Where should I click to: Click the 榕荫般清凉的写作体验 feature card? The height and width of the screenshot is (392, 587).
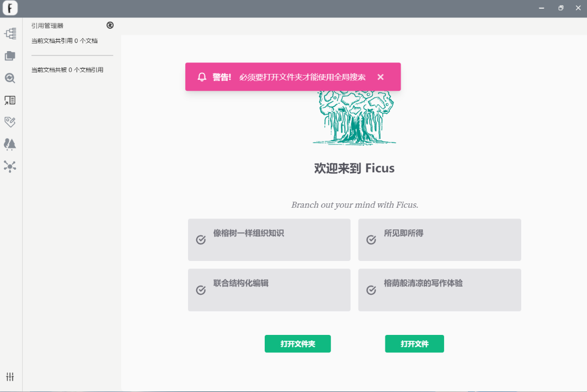439,290
